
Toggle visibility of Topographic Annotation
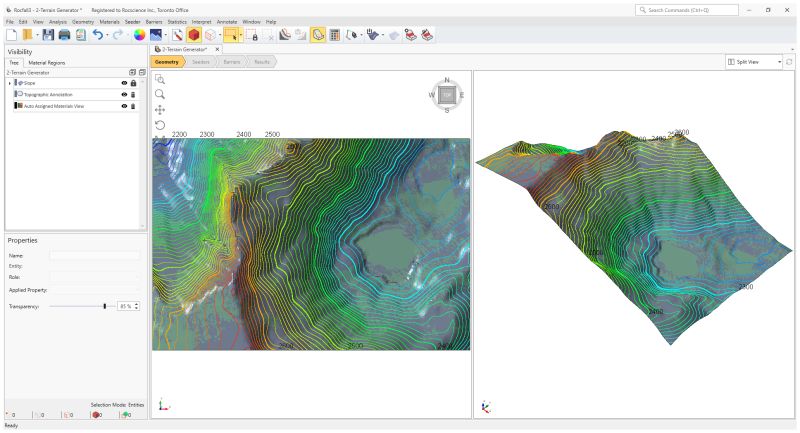point(124,94)
